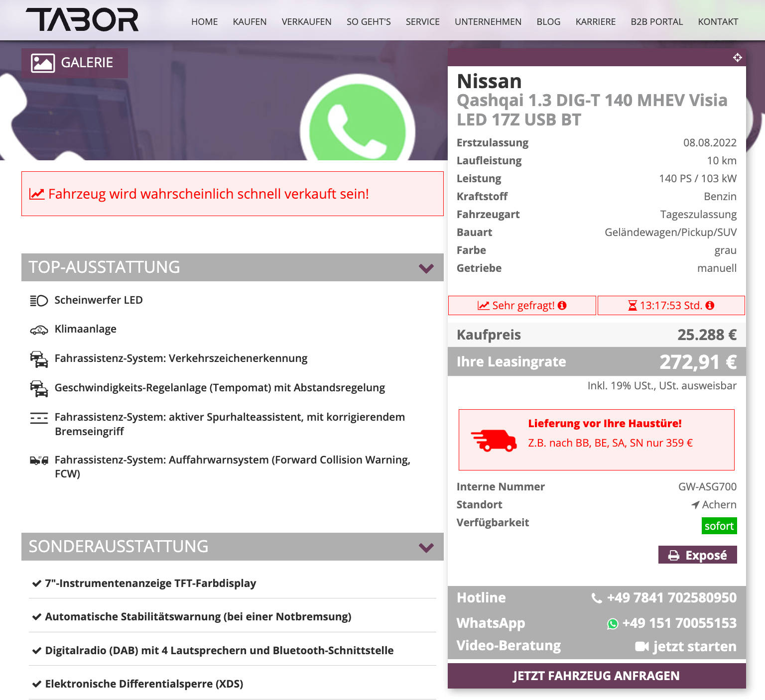Click the green sofort availability badge

[x=719, y=526]
